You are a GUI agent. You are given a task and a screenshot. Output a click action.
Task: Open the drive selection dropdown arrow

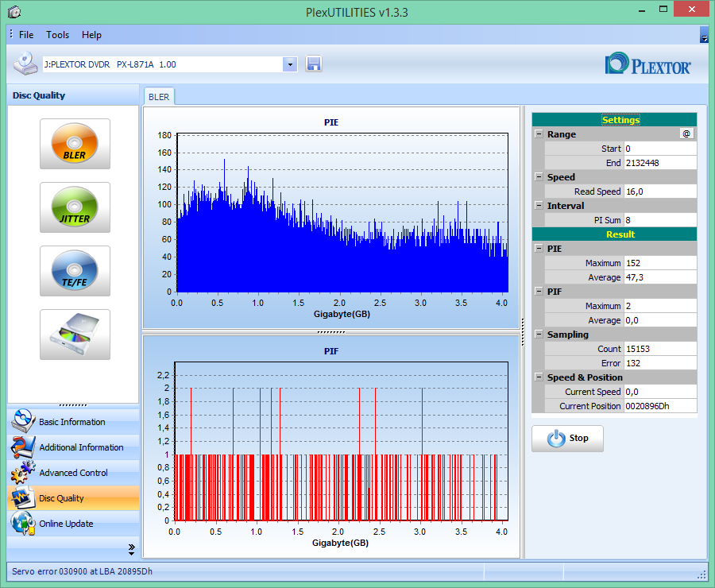pyautogui.click(x=290, y=64)
